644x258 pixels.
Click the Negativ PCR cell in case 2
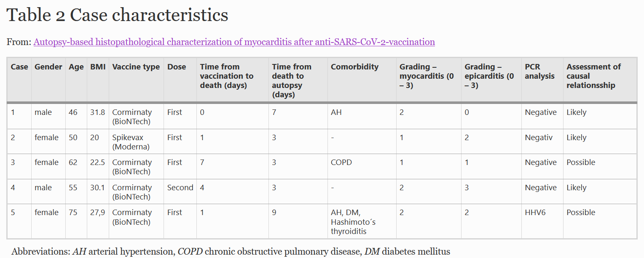[x=539, y=138]
